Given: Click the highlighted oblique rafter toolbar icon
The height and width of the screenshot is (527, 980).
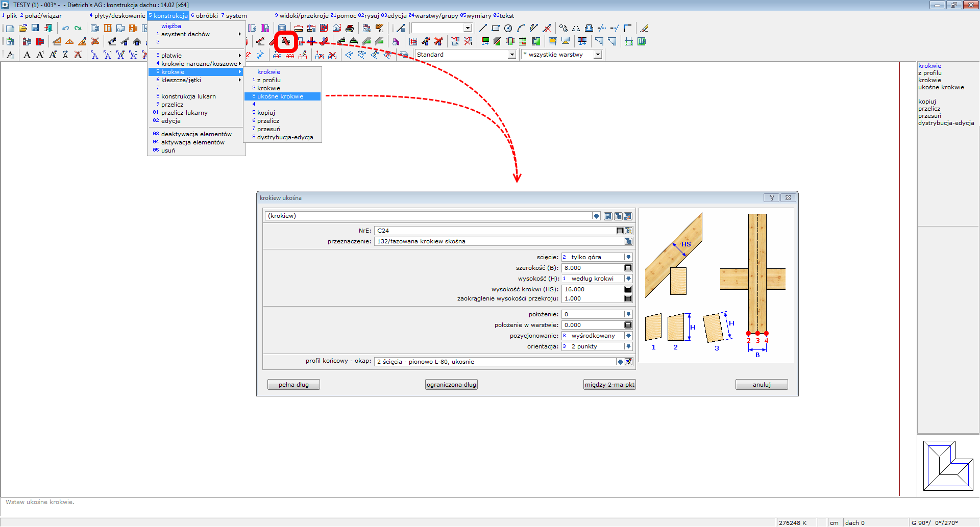Looking at the screenshot, I should 286,41.
